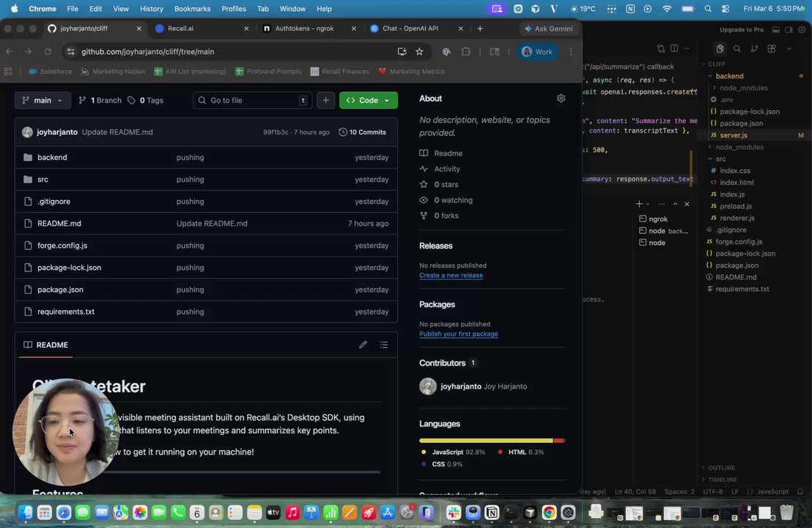Viewport: 812px width, 528px height.
Task: Close the Recall.ai tab
Action: (x=246, y=29)
